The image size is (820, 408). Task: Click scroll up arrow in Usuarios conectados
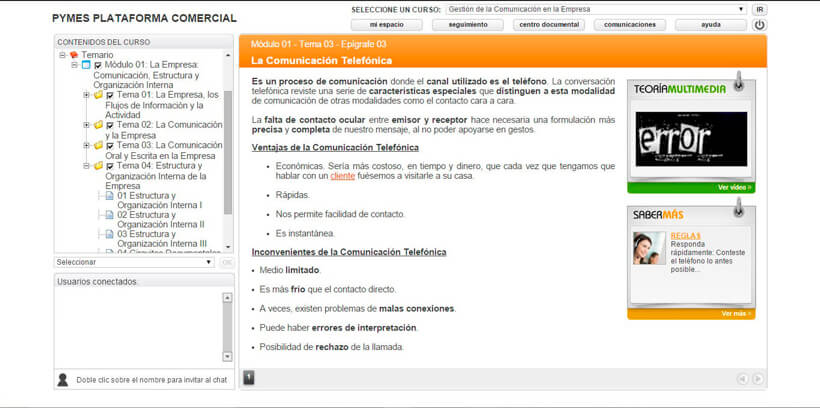[227, 298]
